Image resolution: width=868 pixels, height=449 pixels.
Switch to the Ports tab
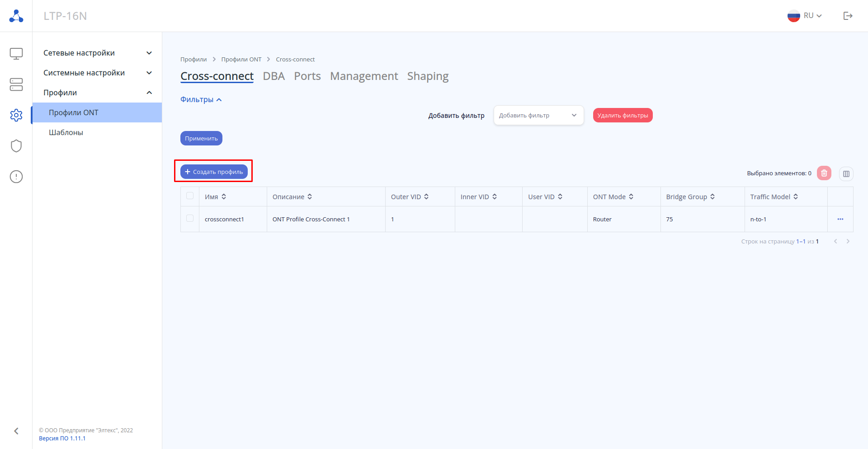[307, 76]
